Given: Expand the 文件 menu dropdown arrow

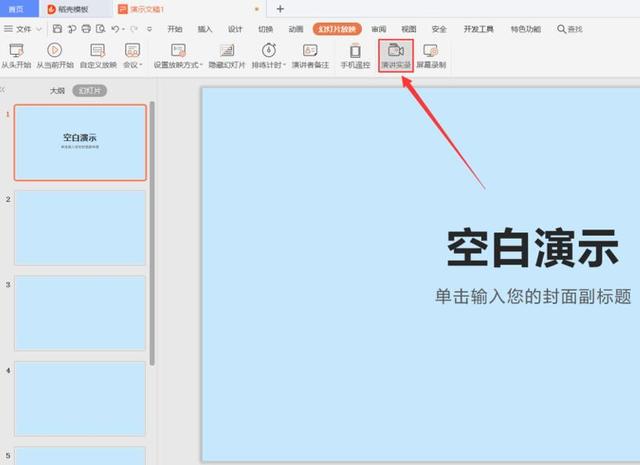Looking at the screenshot, I should [39, 29].
